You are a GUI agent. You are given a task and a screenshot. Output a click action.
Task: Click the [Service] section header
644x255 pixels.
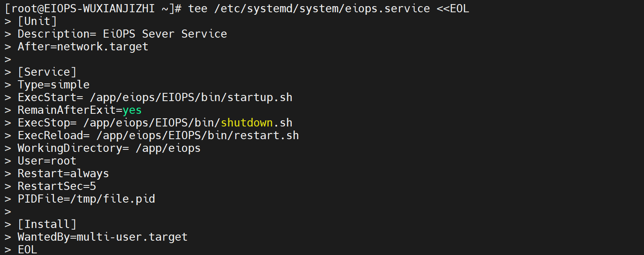coord(47,72)
